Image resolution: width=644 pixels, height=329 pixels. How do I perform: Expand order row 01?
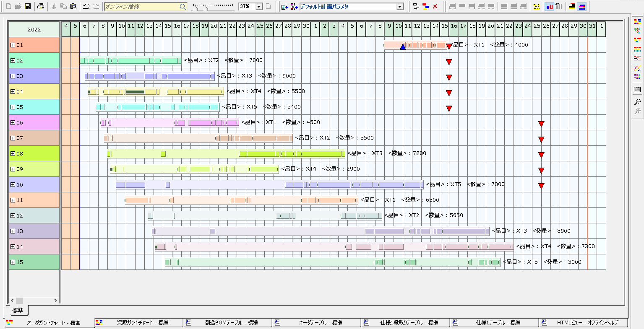click(x=13, y=45)
